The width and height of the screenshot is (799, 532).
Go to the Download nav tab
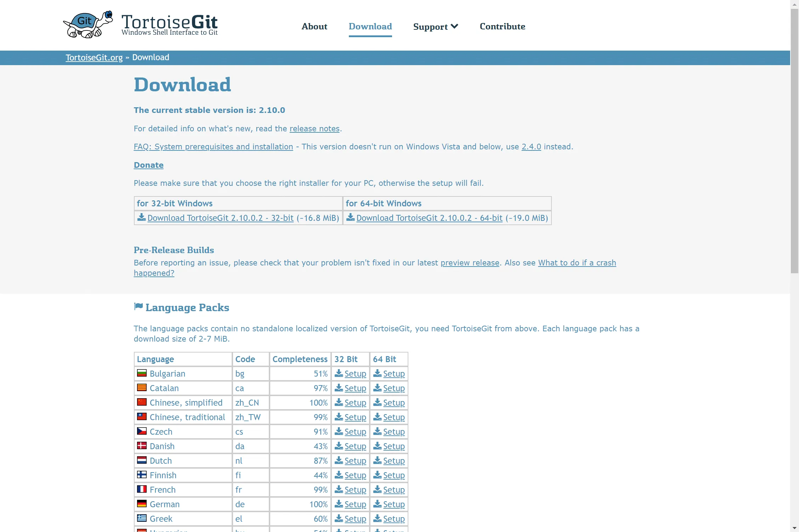[370, 27]
